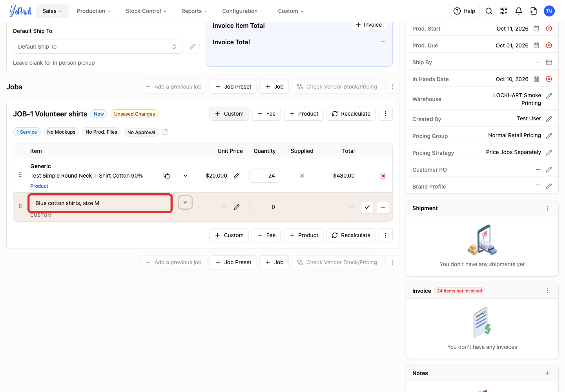Open the notifications bell
Image resolution: width=565 pixels, height=392 pixels.
click(x=519, y=11)
